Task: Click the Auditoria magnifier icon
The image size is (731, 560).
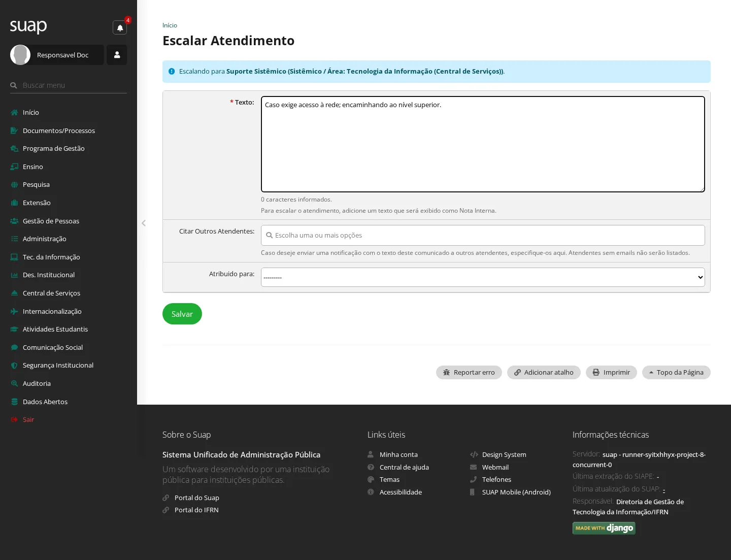Action: pos(14,383)
